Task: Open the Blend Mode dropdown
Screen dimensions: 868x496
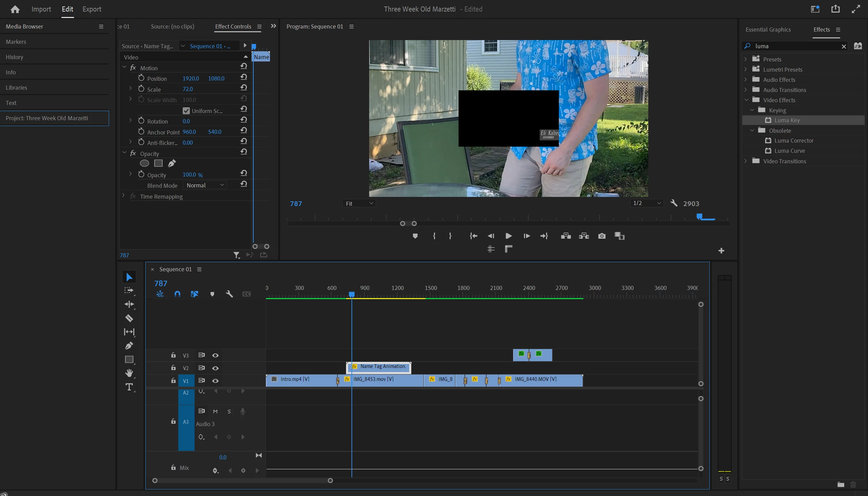Action: 205,185
